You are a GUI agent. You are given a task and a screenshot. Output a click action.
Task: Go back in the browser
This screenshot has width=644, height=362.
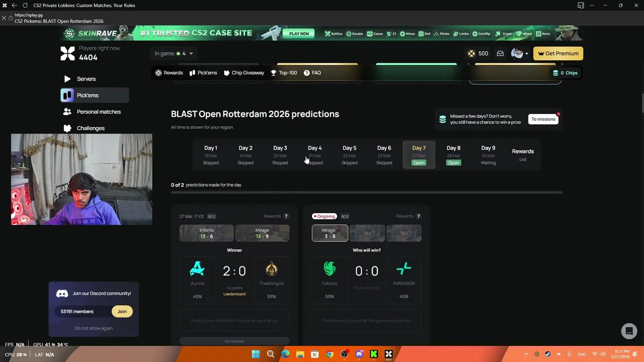click(x=14, y=5)
